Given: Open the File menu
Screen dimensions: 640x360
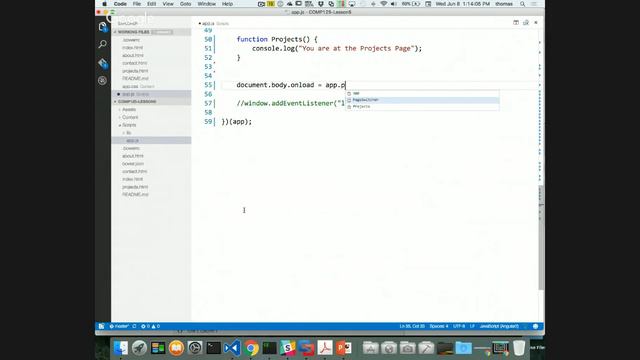Looking at the screenshot, I should [137, 4].
